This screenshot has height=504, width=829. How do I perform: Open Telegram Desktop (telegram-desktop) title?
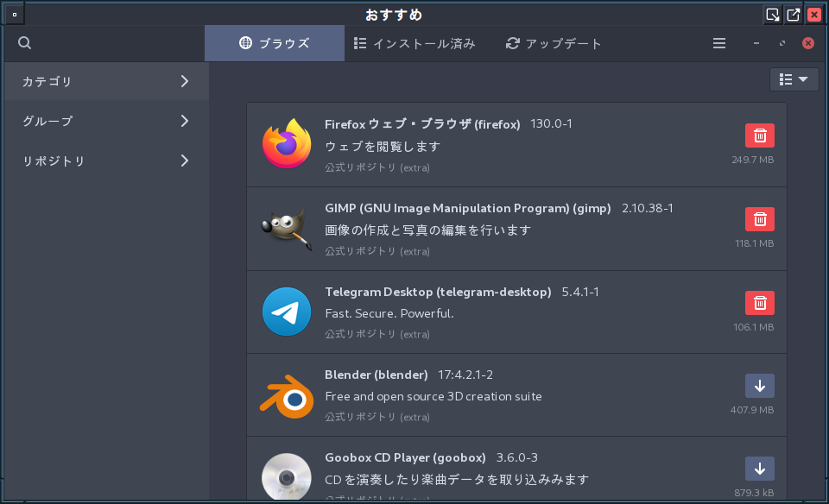(439, 293)
